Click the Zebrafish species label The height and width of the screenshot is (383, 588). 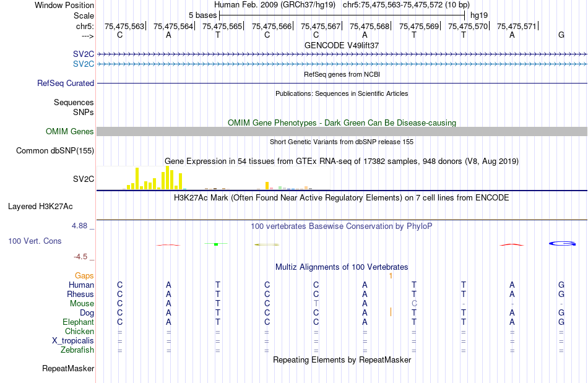tap(77, 350)
